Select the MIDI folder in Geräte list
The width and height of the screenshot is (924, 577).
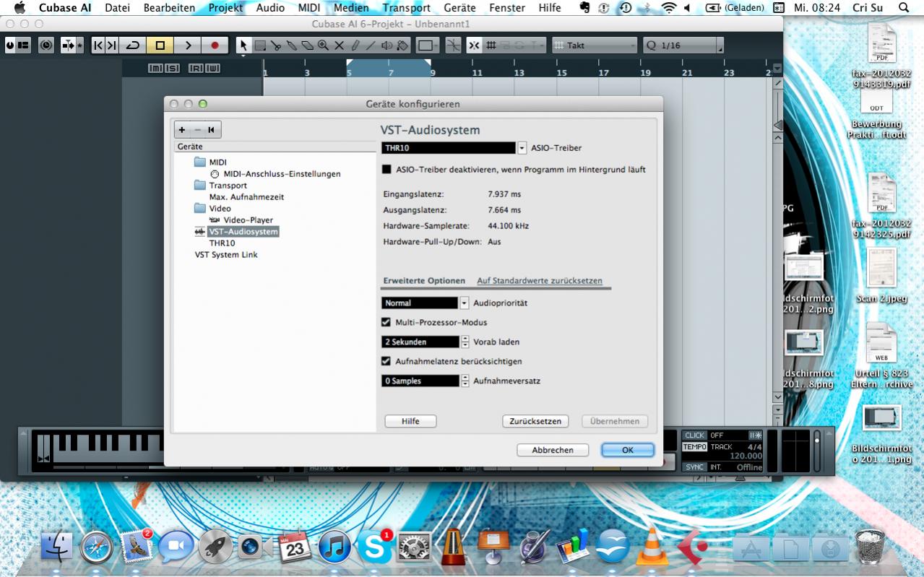(210, 162)
